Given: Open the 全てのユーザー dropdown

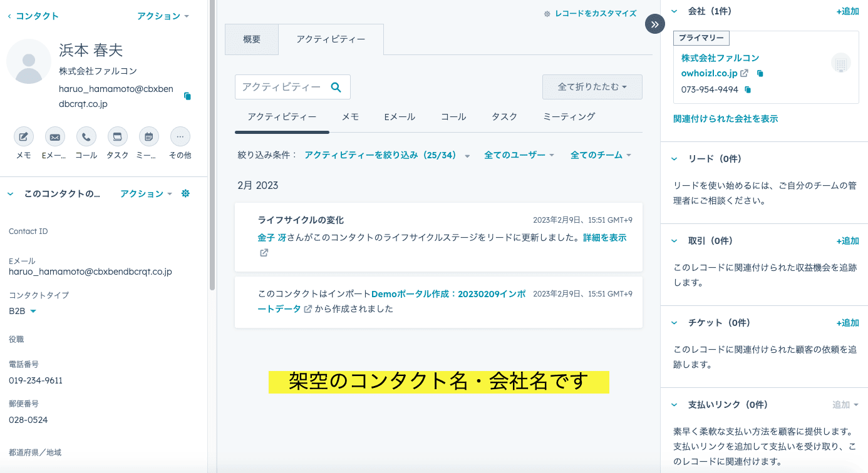Looking at the screenshot, I should [x=519, y=155].
